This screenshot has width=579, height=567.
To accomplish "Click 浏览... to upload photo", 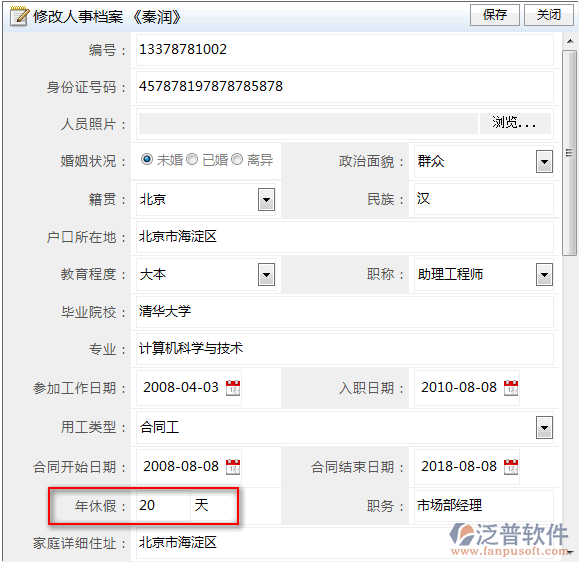I will (515, 123).
